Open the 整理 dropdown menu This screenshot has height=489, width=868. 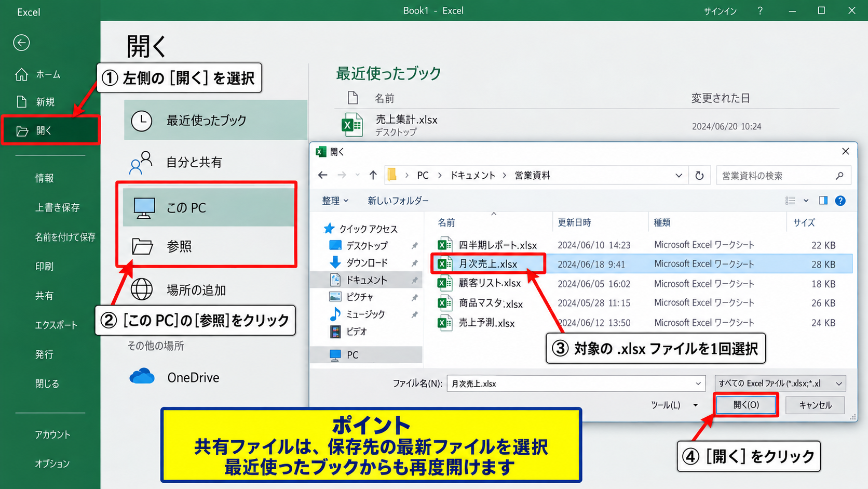click(x=335, y=201)
